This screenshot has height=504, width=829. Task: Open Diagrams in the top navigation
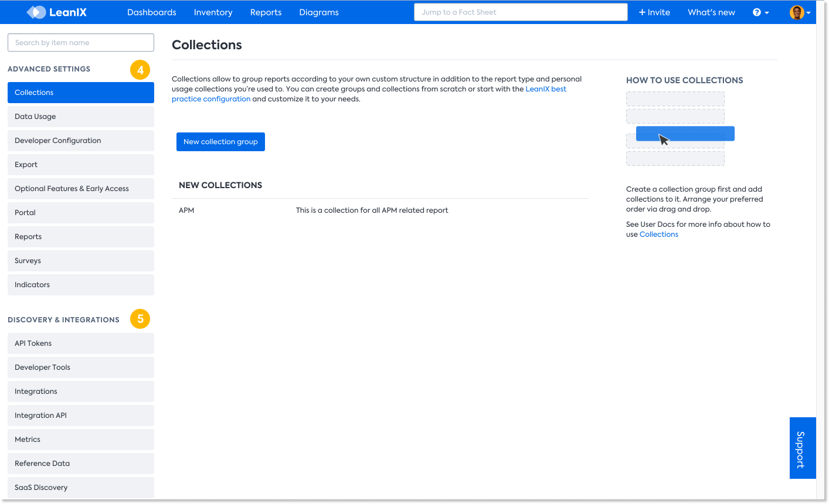coord(319,12)
